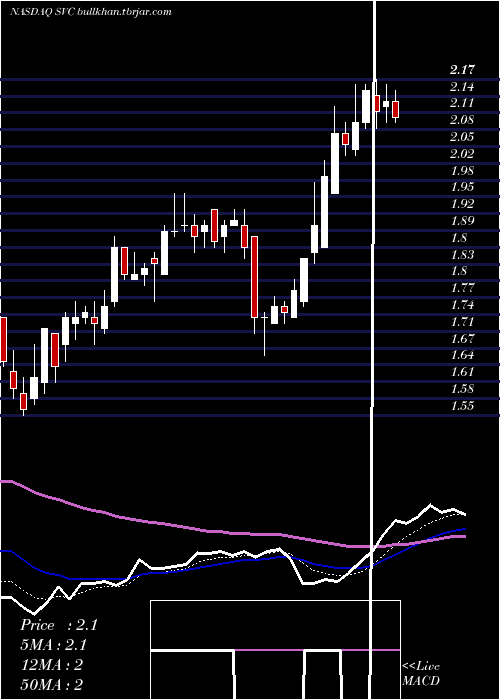Click the 2.17 price axis label
Screen dimensions: 500x700
click(462, 70)
